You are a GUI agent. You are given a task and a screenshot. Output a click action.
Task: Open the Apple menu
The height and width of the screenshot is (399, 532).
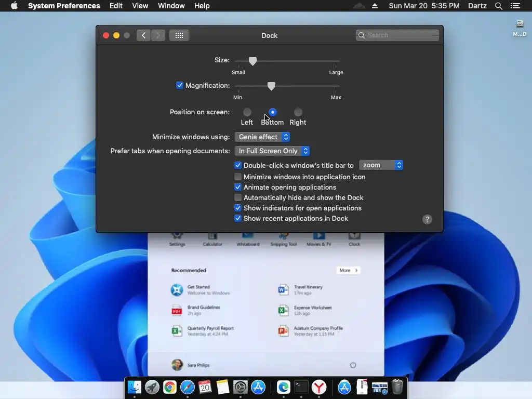pyautogui.click(x=14, y=6)
